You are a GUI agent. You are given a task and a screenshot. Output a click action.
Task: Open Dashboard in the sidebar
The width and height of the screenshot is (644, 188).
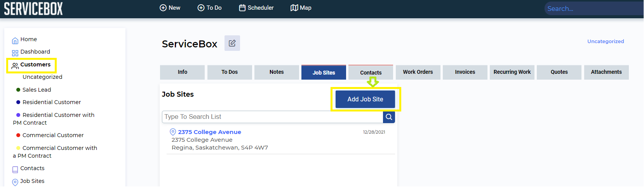coord(35,52)
